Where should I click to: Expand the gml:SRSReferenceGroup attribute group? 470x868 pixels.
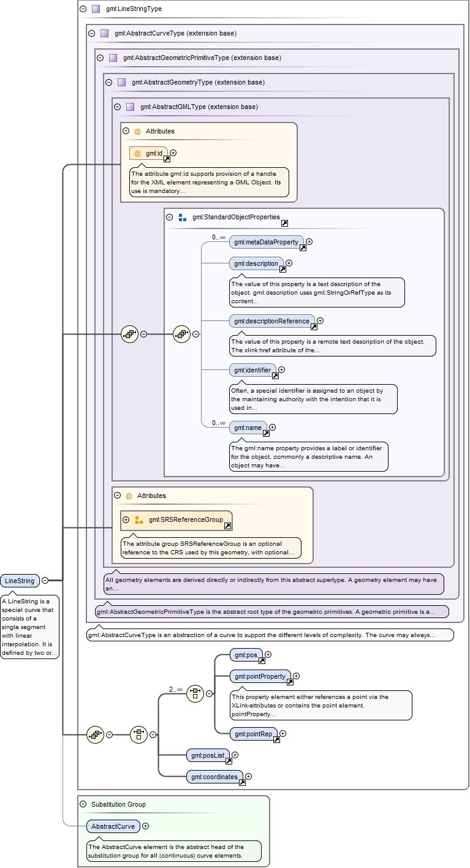(x=126, y=519)
